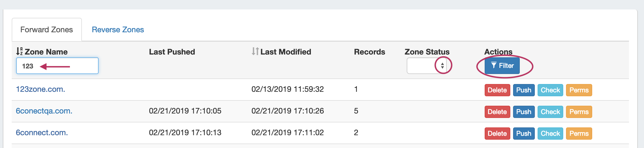The width and height of the screenshot is (644, 148).
Task: Push the 6conectqa.com. zone
Action: [x=524, y=112]
